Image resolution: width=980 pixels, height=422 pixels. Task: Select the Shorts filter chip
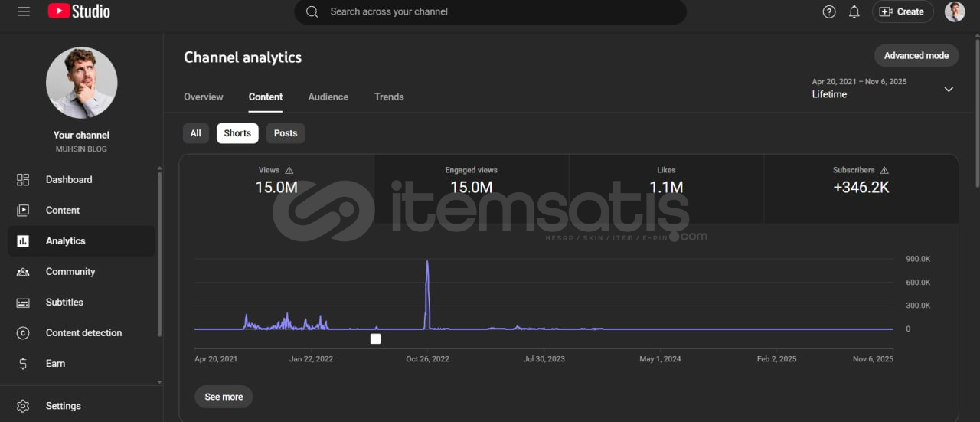click(x=237, y=133)
